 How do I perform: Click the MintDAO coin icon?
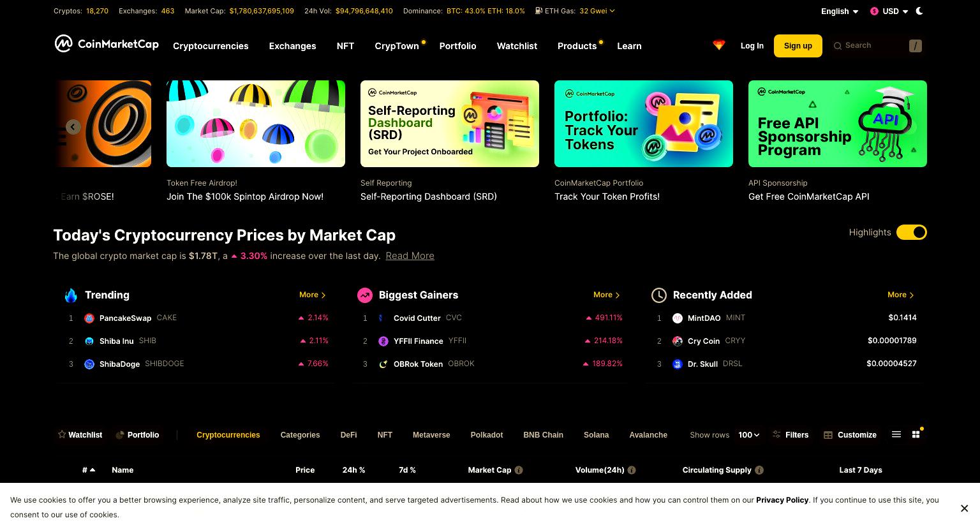pos(678,318)
